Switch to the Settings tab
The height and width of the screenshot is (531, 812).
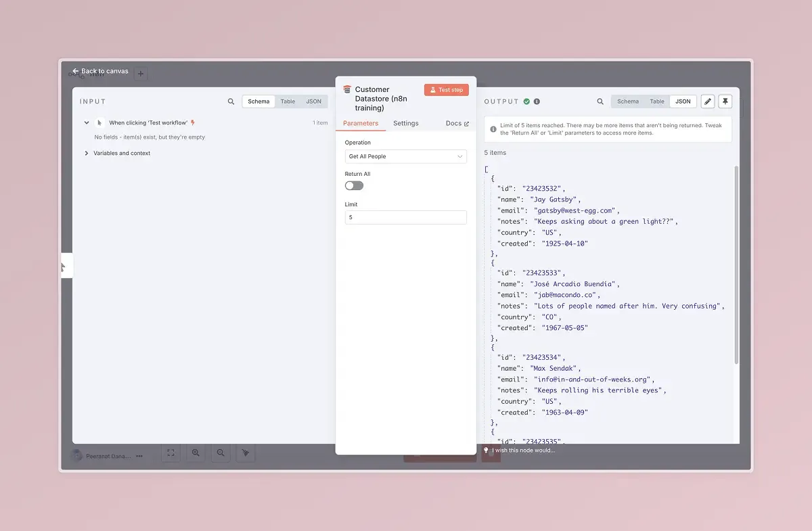[405, 123]
